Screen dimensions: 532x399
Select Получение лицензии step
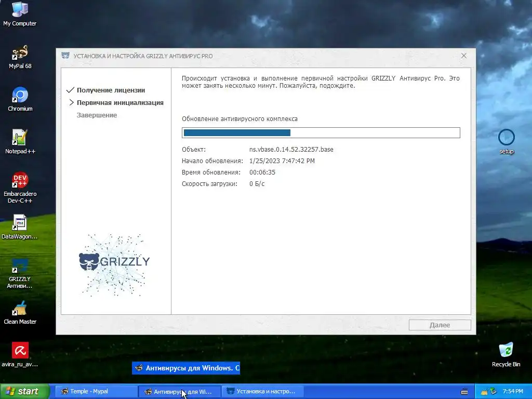point(111,90)
